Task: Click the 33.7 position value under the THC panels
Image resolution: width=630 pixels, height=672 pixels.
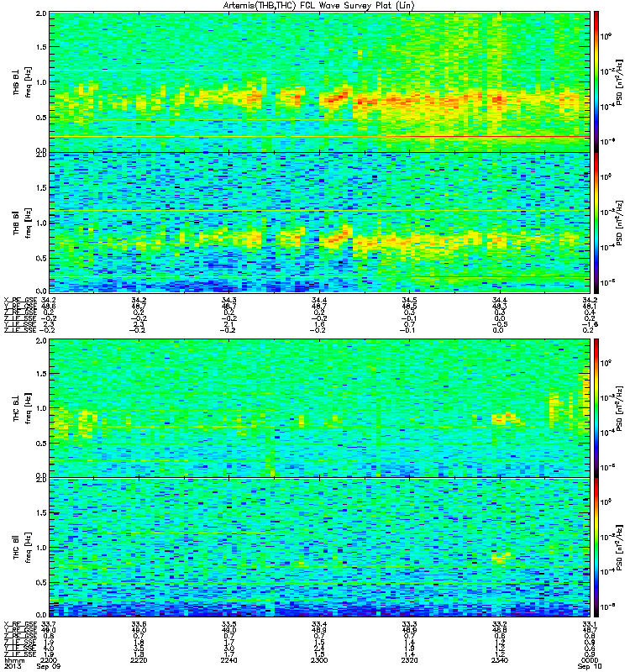Action: pyautogui.click(x=48, y=624)
